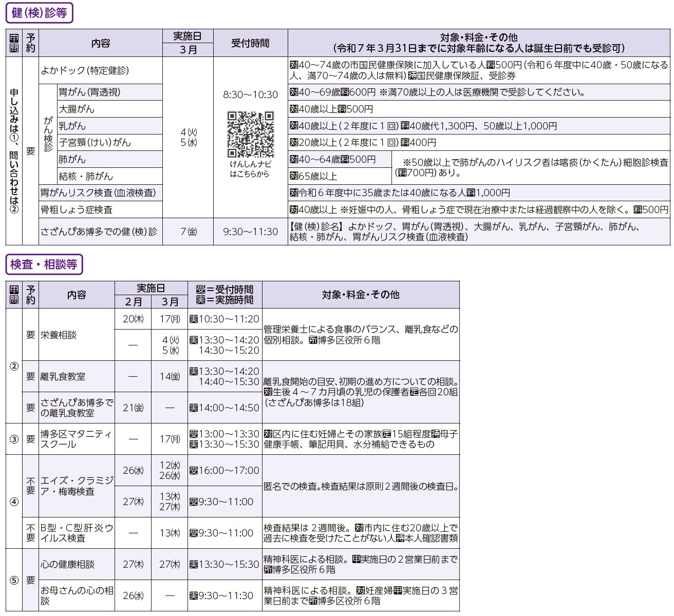The height and width of the screenshot is (616, 674).
Task: Click the 'エイズ・クラミジア・梅毒検査' label
Action: coord(77,486)
